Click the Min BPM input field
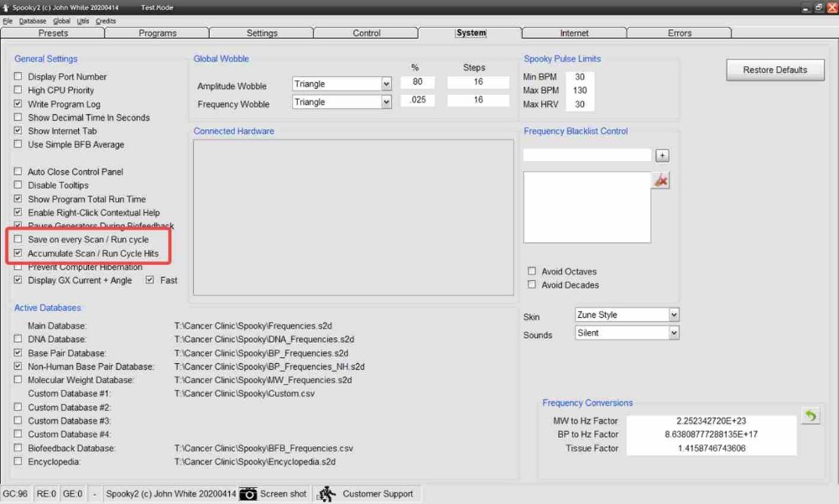Screen dimensions: 839x504 point(580,77)
